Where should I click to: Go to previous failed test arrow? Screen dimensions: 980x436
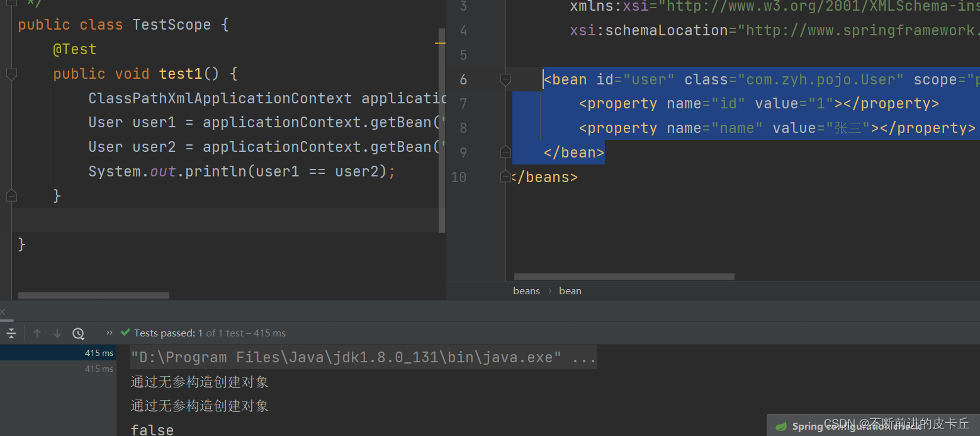[x=37, y=333]
